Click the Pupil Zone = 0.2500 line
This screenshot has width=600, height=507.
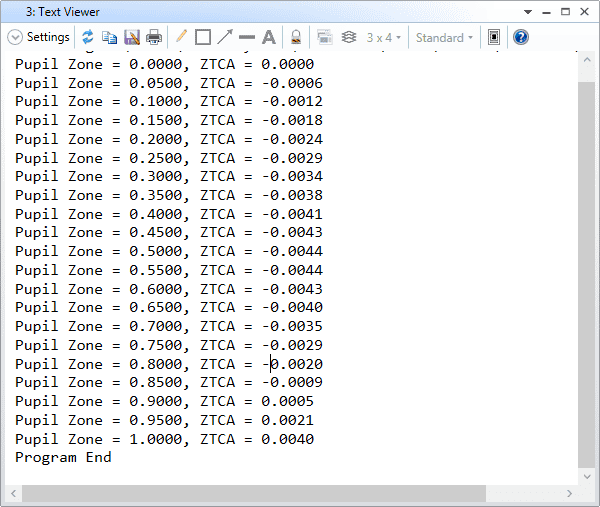click(x=169, y=158)
